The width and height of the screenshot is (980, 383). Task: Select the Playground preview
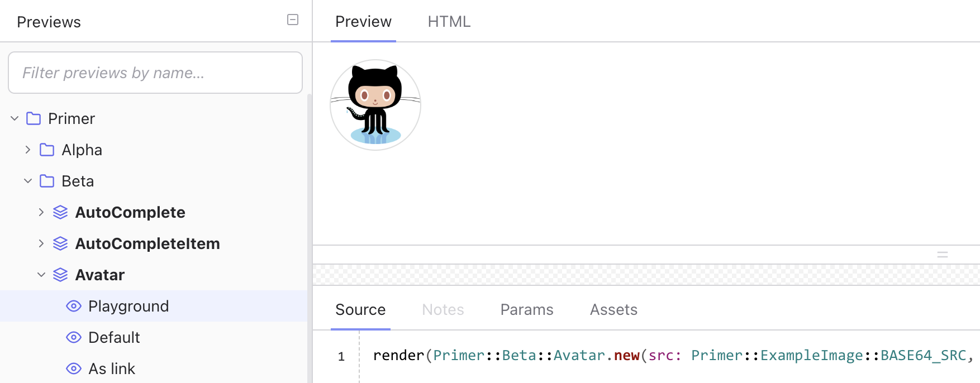click(154, 306)
